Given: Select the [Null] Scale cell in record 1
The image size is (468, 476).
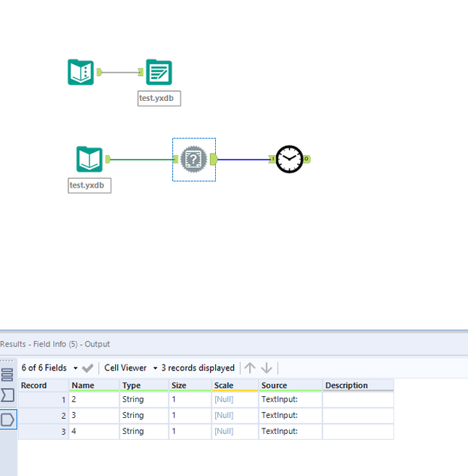Looking at the screenshot, I should (x=235, y=399).
